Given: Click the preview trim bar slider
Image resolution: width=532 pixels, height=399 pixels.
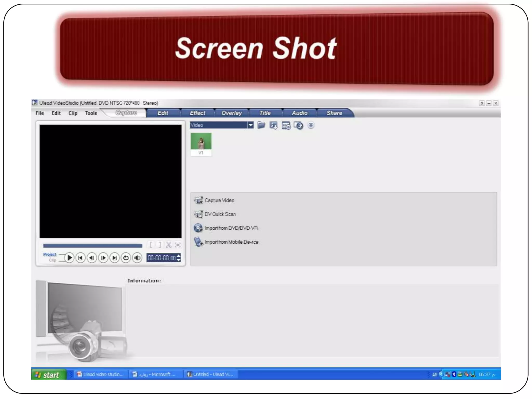Looking at the screenshot, I should (x=92, y=245).
